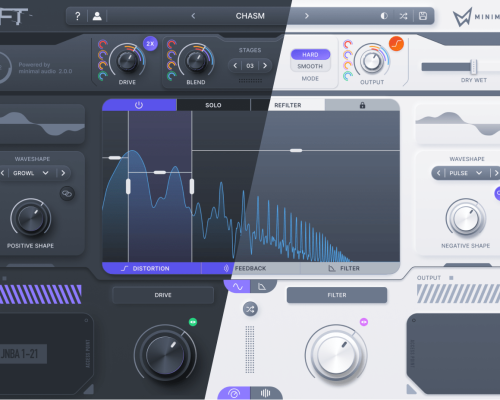Viewport: 500px width, 400px height.
Task: Save preset with floppy disk icon
Action: pyautogui.click(x=423, y=16)
